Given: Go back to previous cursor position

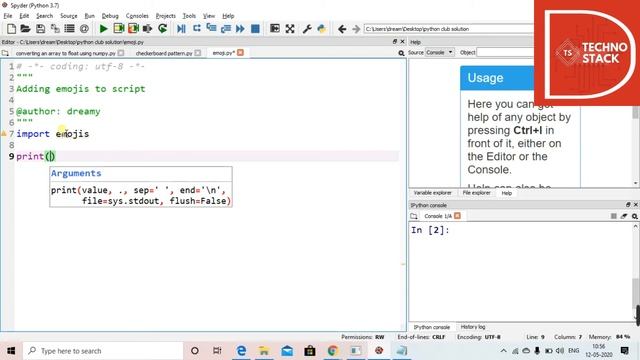Looking at the screenshot, I should (x=342, y=29).
